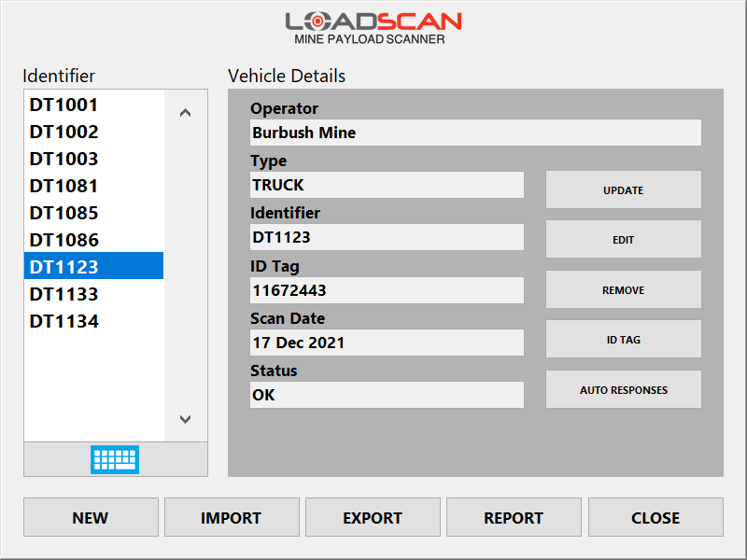This screenshot has width=747, height=560.
Task: Click the identifier list down arrow
Action: pyautogui.click(x=185, y=419)
